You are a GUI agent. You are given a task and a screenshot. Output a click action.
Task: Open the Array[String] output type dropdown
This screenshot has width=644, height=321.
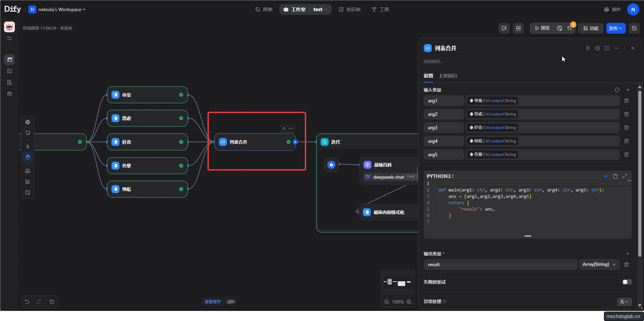tap(599, 264)
